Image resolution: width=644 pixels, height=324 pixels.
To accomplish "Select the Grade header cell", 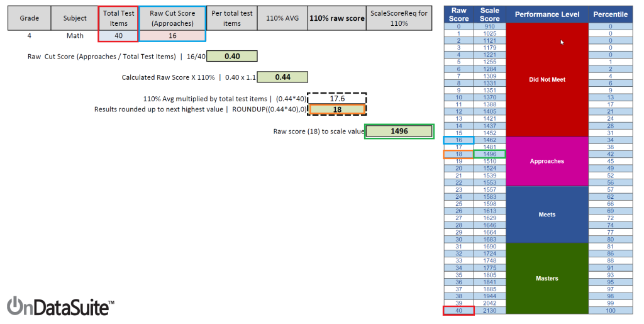I will pyautogui.click(x=29, y=19).
